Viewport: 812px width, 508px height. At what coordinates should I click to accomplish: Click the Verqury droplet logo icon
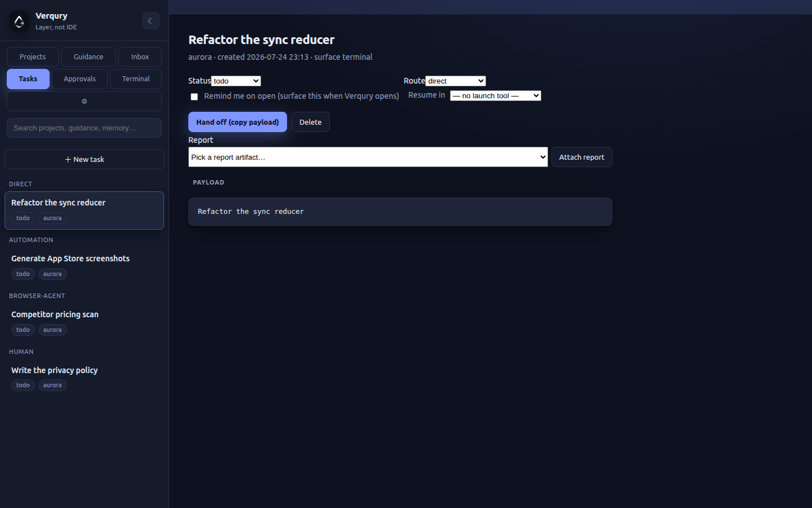tap(19, 21)
